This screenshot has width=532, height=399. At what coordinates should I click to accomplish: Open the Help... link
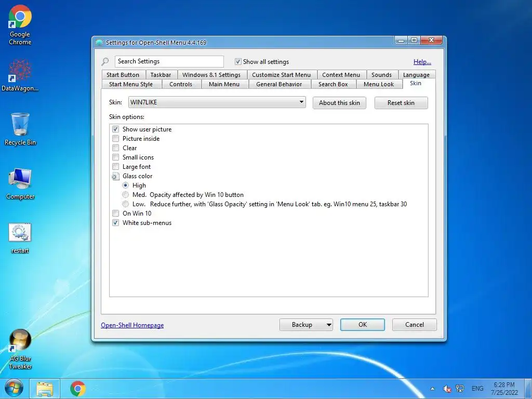tap(422, 62)
